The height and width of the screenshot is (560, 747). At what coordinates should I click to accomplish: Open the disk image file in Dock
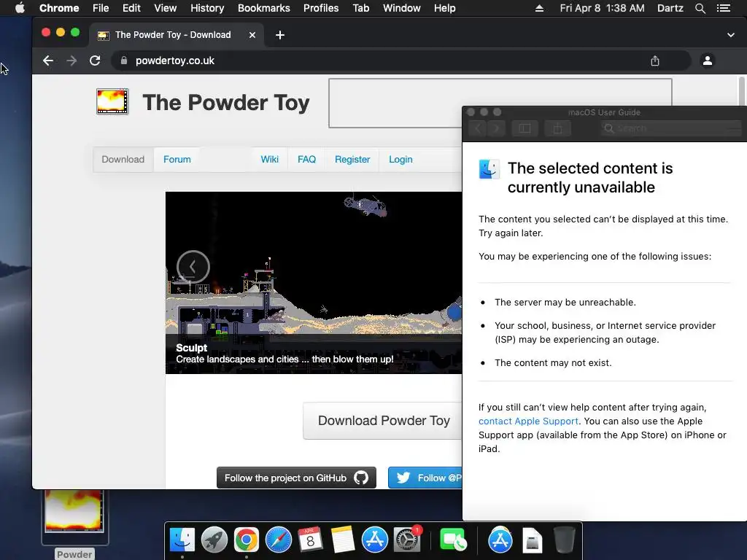[532, 541]
